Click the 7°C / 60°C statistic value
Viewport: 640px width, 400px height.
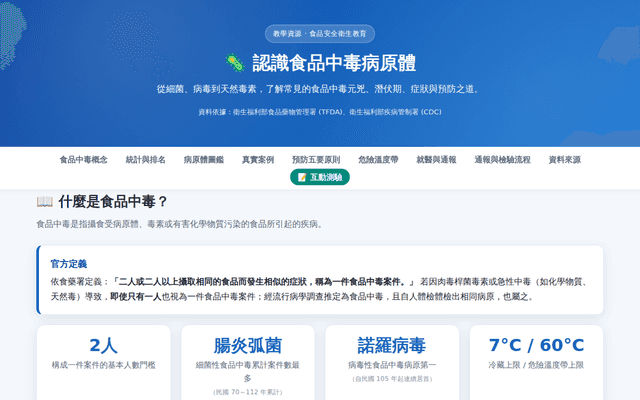(536, 345)
